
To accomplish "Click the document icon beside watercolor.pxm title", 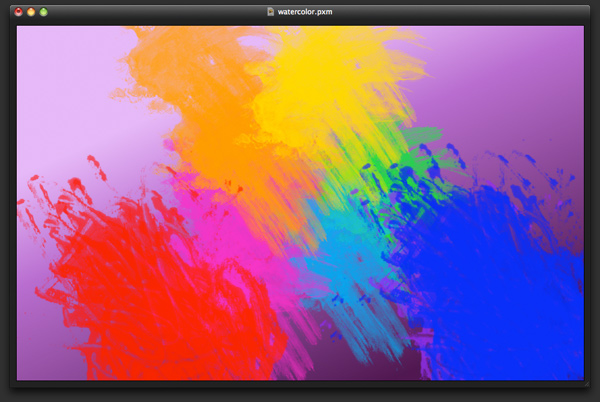I will [271, 11].
